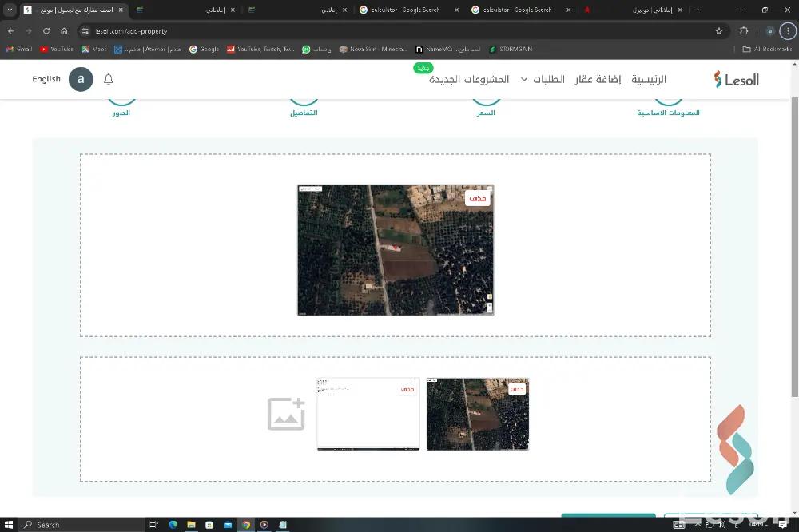Open the notifications bell

point(109,79)
